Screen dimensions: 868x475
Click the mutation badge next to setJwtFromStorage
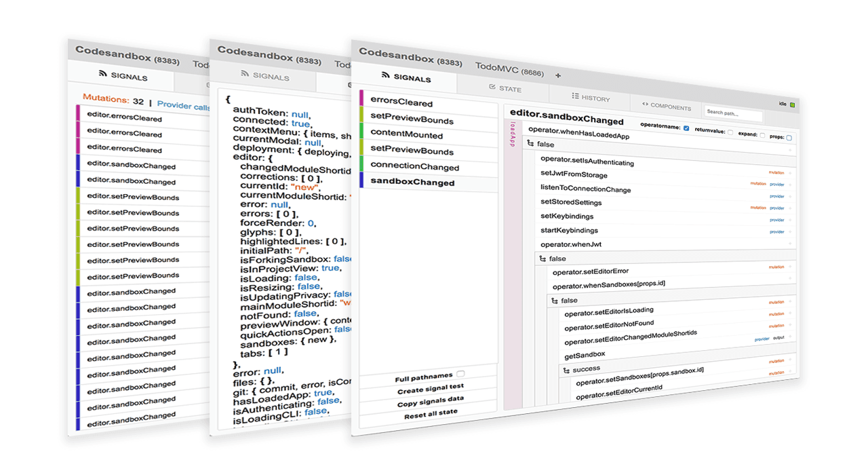776,172
